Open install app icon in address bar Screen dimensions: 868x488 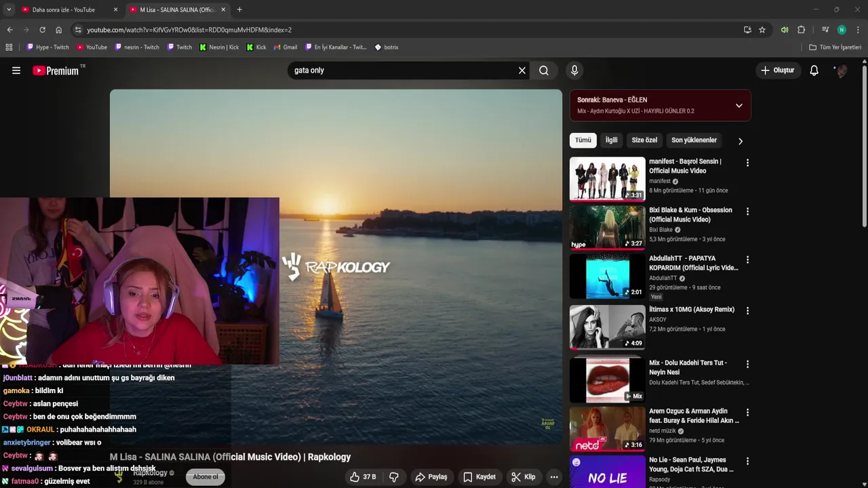(x=747, y=30)
